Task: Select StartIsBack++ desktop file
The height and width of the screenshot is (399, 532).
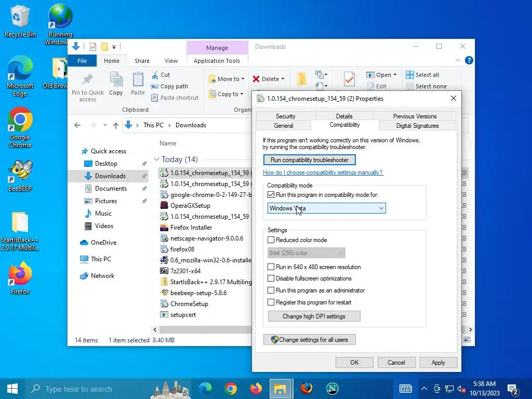Action: coord(20,231)
